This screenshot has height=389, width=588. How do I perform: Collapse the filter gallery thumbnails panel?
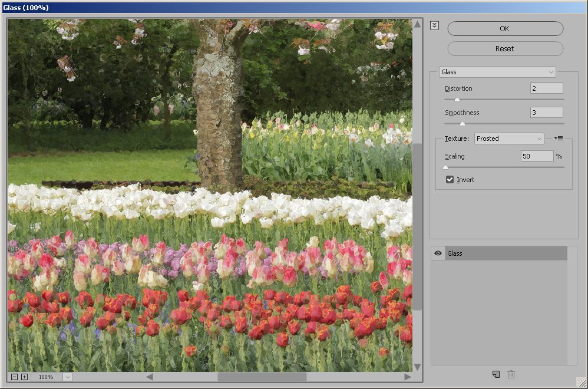click(x=435, y=25)
